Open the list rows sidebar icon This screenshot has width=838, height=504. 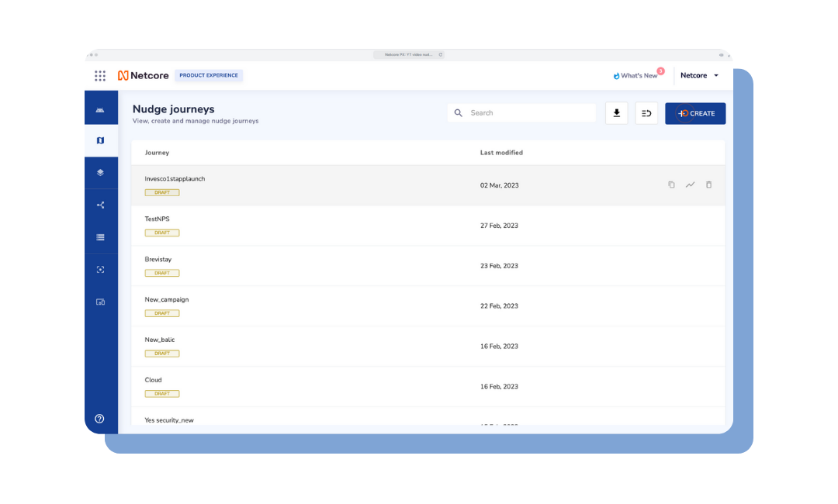click(x=100, y=237)
